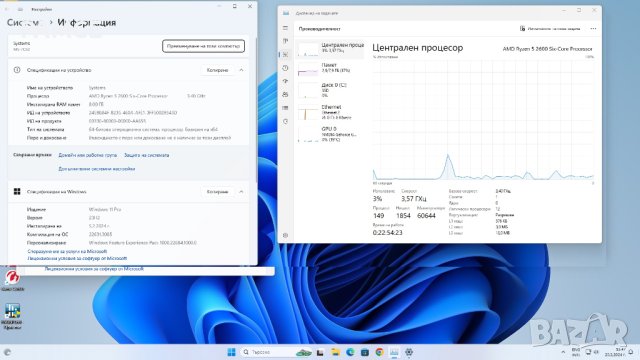Viewport: 640px width, 360px height.
Task: Open Users page in Task Manager
Action: pos(285,94)
